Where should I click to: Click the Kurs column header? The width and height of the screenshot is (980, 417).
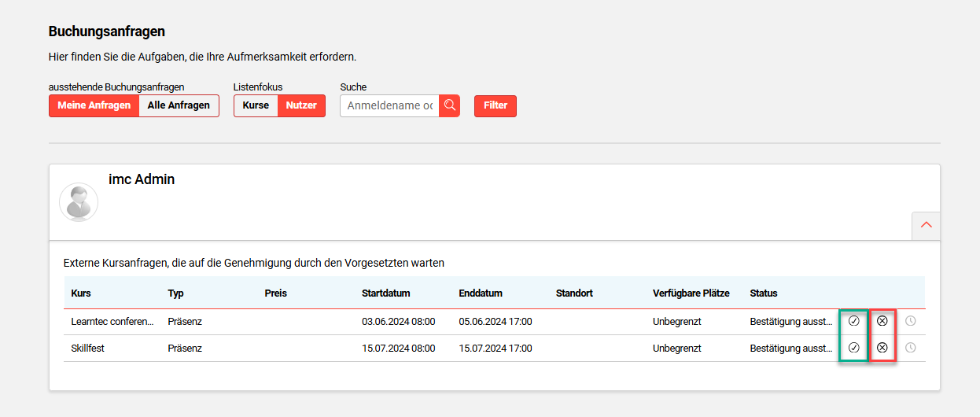pyautogui.click(x=81, y=293)
